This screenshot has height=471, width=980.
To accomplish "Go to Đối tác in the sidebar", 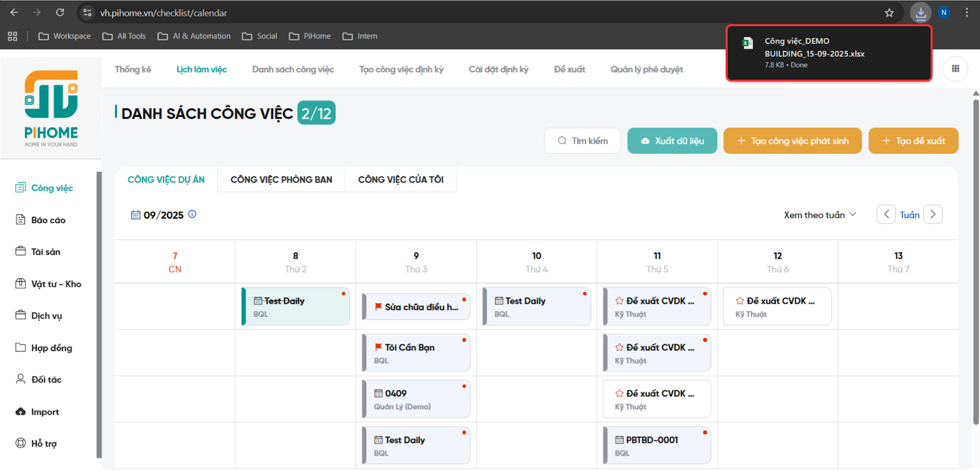I will point(46,380).
